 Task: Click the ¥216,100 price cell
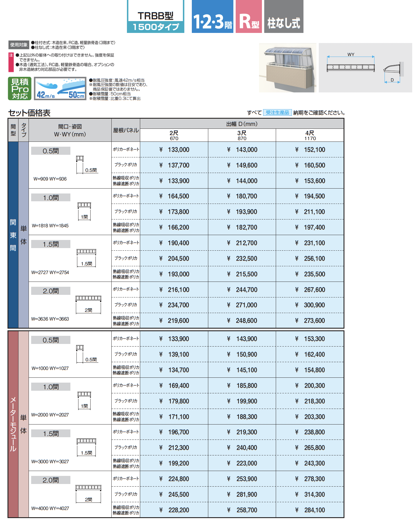click(x=174, y=290)
